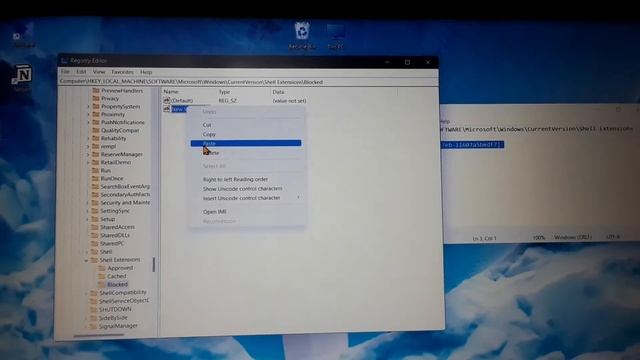Expand the RetailDemo key

[x=88, y=162]
